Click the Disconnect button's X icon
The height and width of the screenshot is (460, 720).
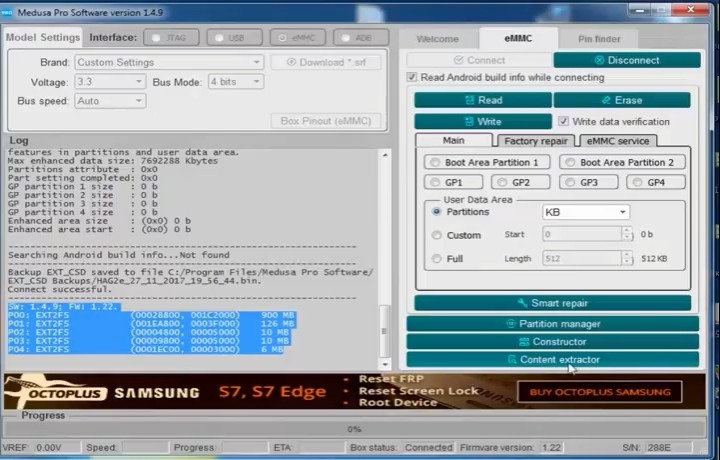599,60
